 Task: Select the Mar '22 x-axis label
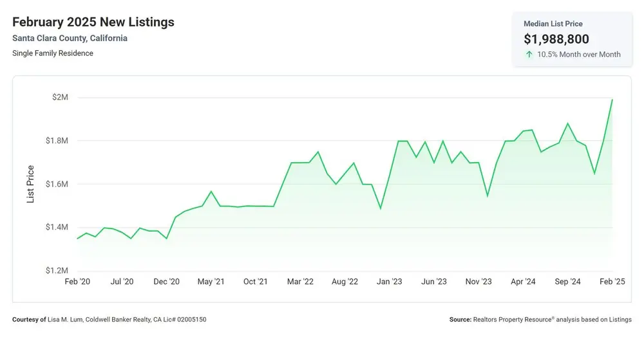pyautogui.click(x=300, y=282)
